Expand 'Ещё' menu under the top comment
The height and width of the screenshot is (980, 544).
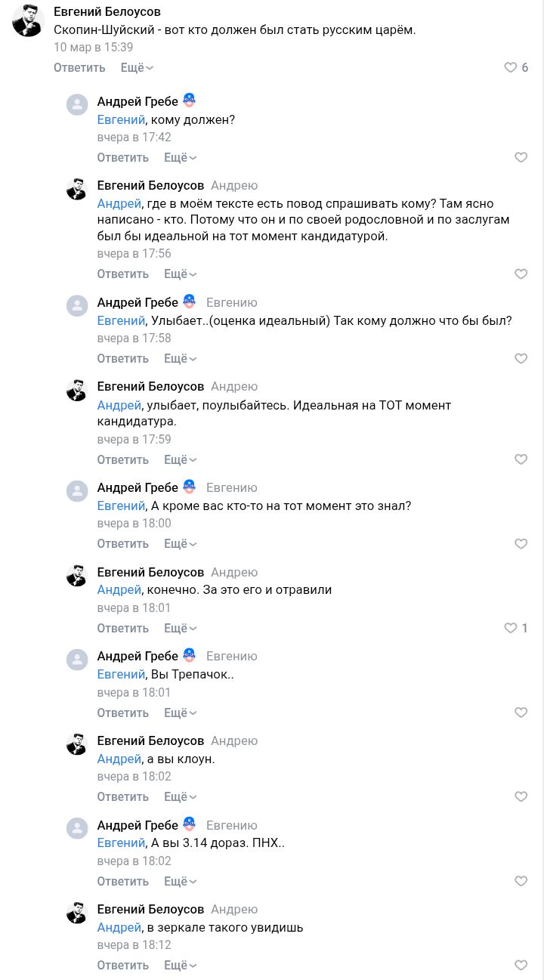pos(137,68)
